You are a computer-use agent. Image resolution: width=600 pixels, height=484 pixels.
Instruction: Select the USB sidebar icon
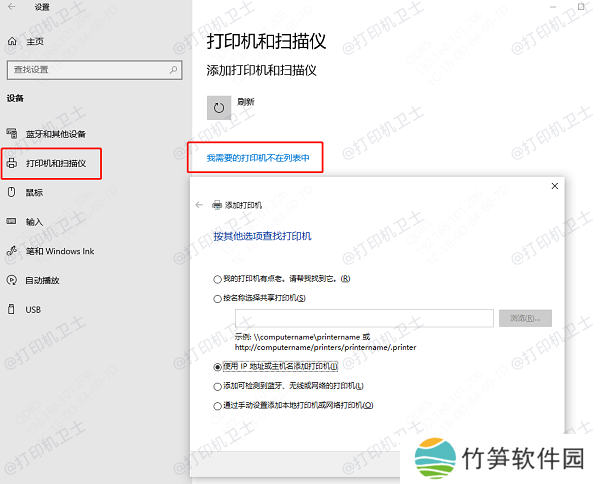[12, 309]
